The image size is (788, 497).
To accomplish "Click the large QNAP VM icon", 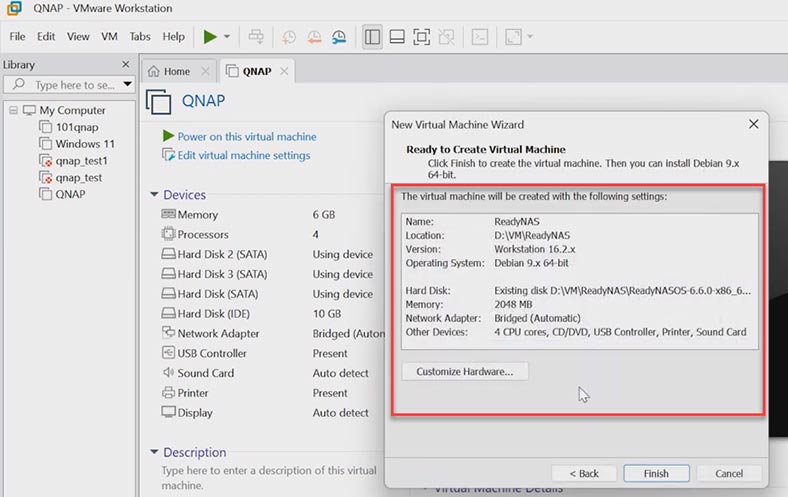I will coord(159,102).
